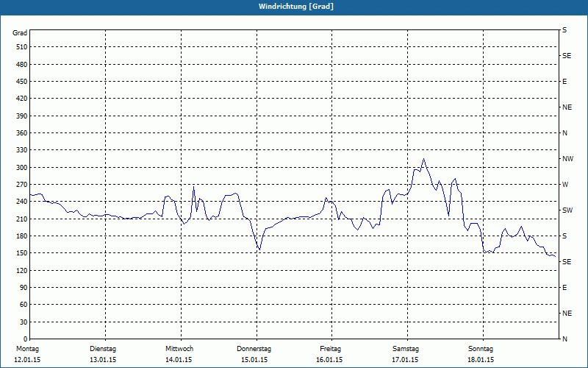
Task: Click the date 18.01.15
Action: [481, 360]
